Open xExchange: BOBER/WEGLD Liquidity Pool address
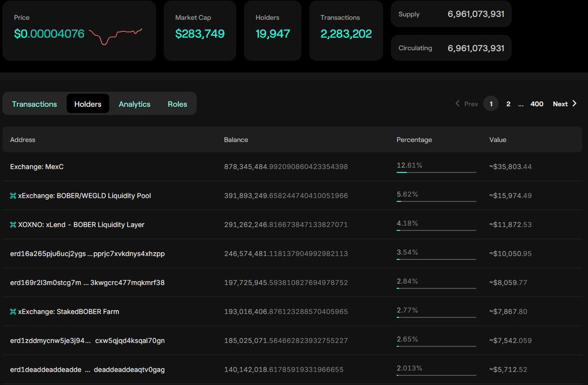Image resolution: width=588 pixels, height=385 pixels. pyautogui.click(x=84, y=196)
